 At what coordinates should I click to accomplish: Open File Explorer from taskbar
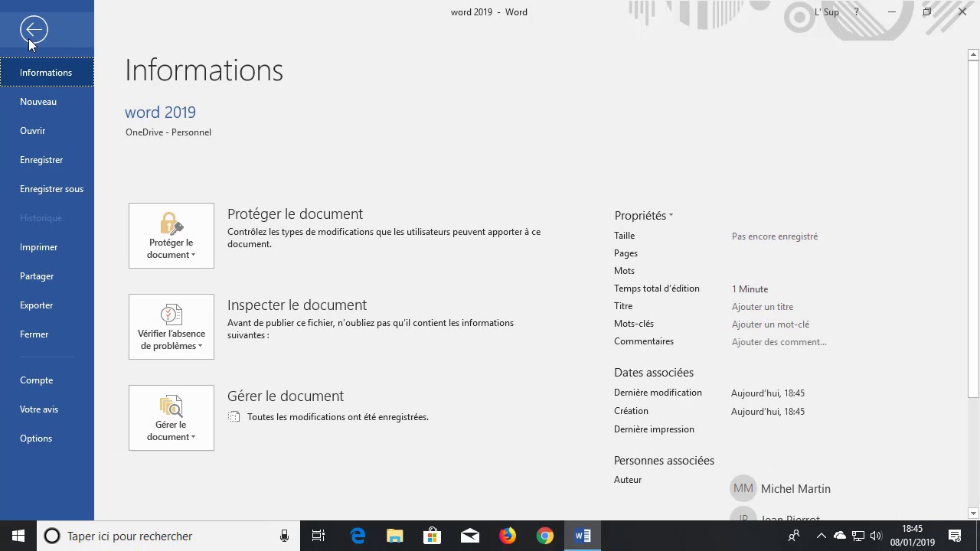[395, 536]
